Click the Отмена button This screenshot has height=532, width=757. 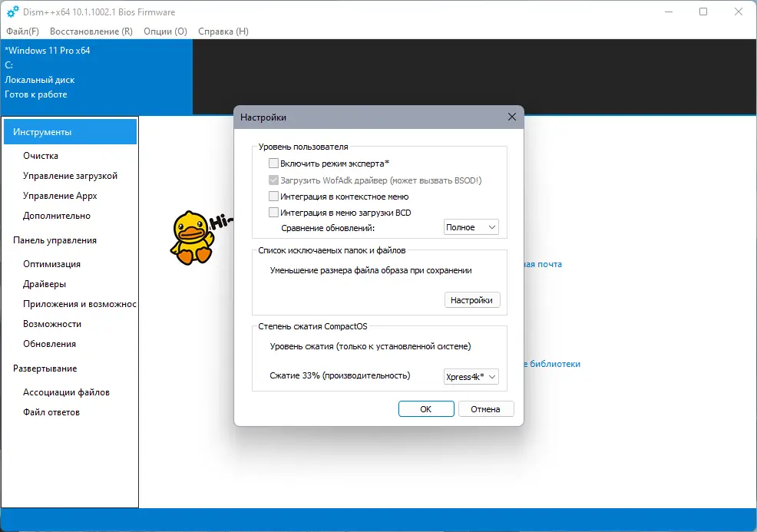485,409
